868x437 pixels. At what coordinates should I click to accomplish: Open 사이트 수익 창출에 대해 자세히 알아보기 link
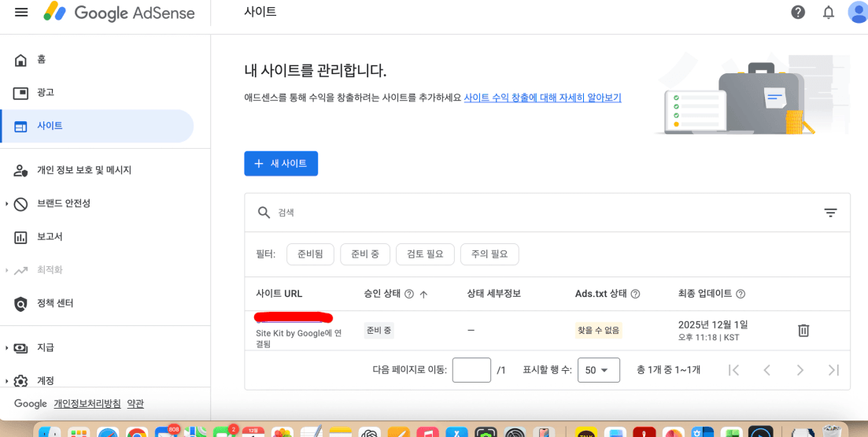click(x=542, y=98)
